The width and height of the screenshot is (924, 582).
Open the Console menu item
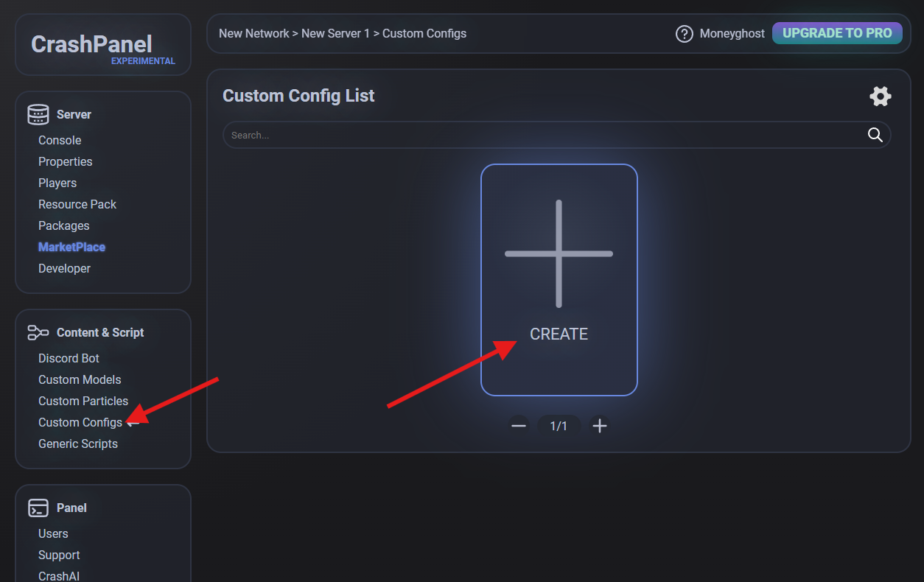coord(60,140)
